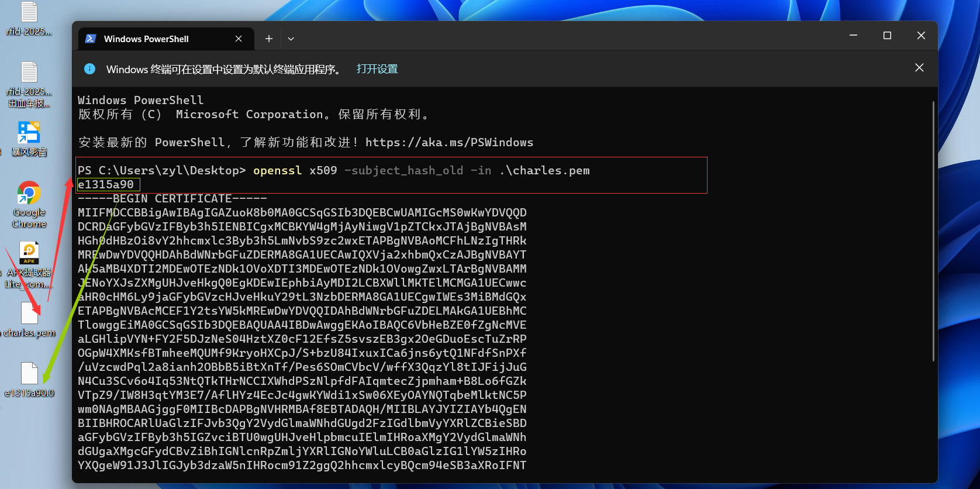
Task: Click the PowerShell icon in the tab
Action: coord(91,39)
